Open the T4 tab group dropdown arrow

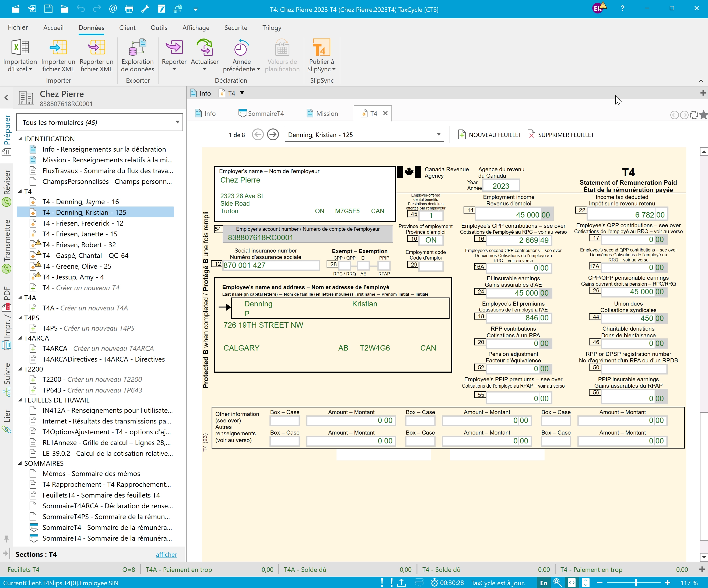(x=242, y=93)
